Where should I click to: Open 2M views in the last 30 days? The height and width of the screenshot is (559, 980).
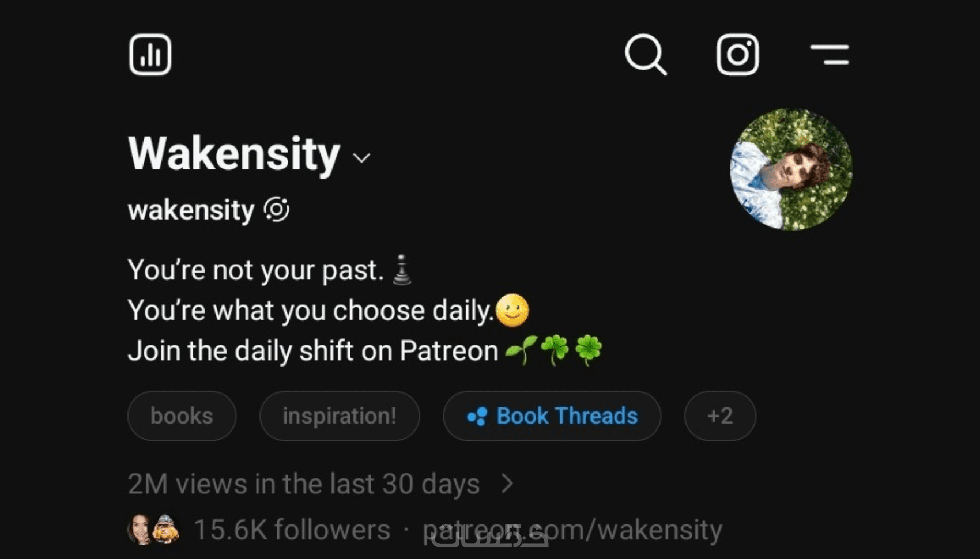304,484
